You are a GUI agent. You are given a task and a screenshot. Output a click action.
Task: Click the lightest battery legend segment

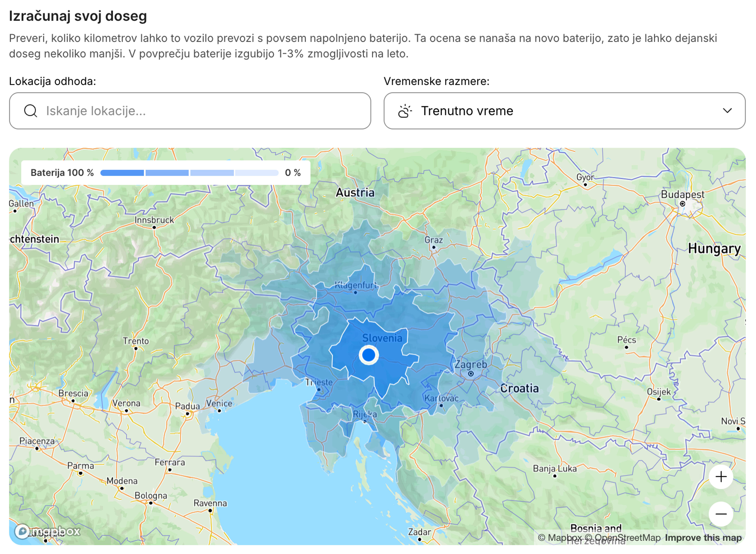257,173
